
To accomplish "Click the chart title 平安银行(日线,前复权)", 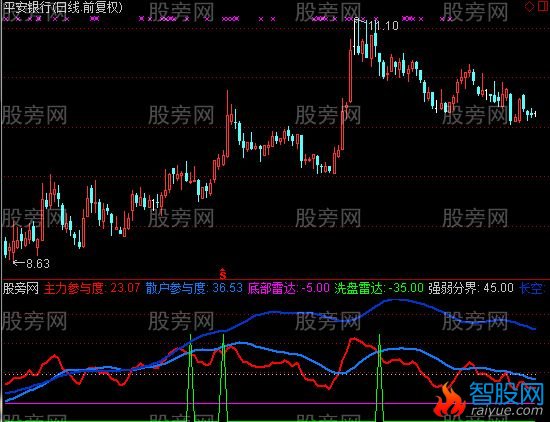I will pos(63,7).
